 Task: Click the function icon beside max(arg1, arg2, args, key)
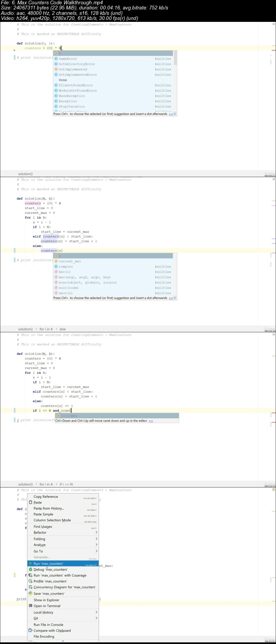tap(56, 277)
